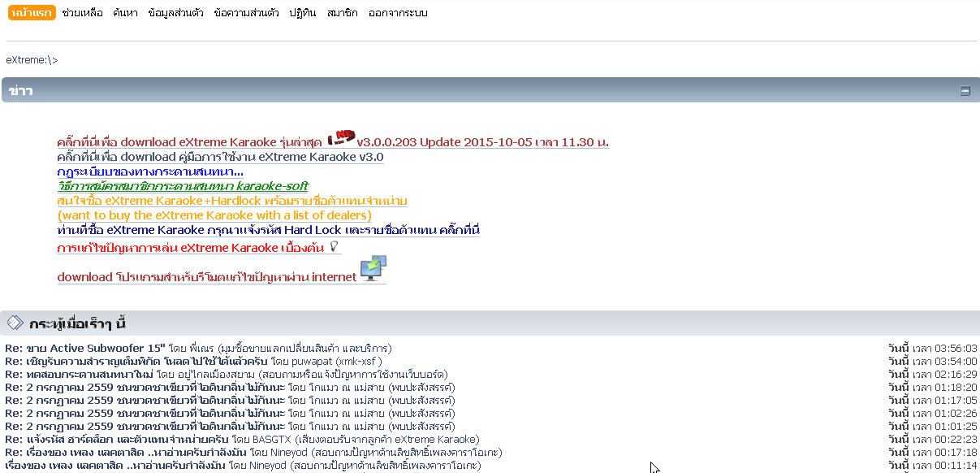
Task: Click the remote computer monitor icon
Action: (x=373, y=269)
